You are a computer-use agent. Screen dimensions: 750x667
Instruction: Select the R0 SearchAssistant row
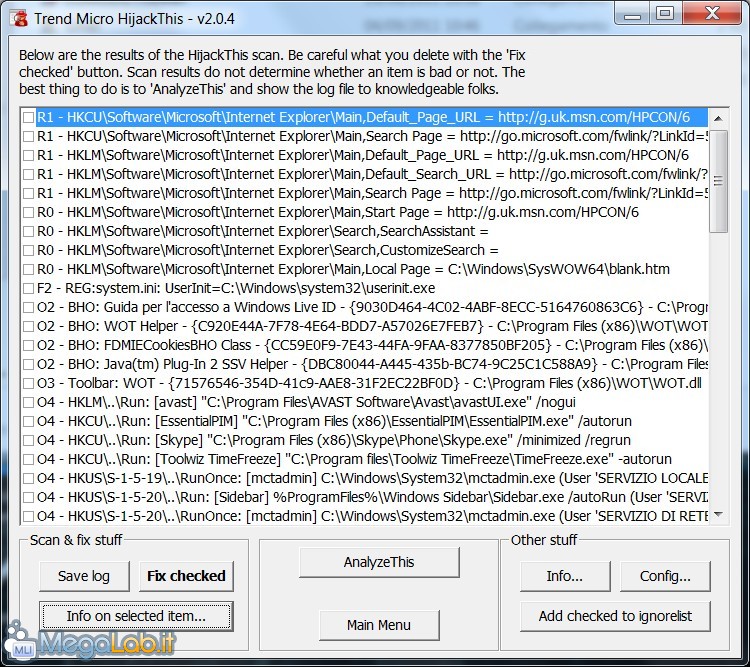point(365,231)
